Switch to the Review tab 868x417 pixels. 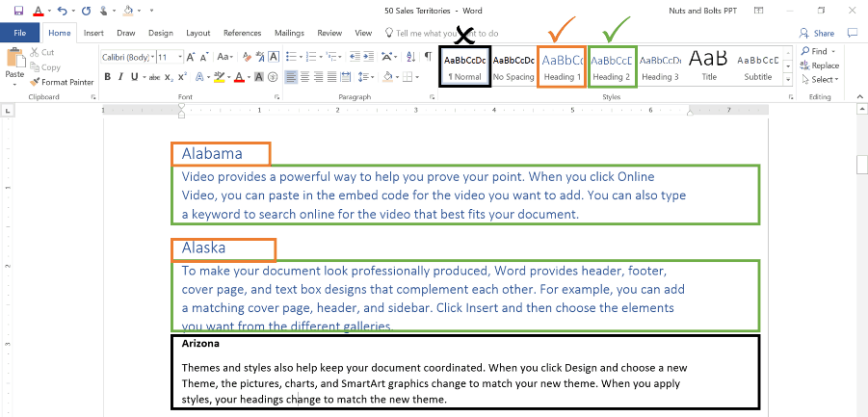329,33
